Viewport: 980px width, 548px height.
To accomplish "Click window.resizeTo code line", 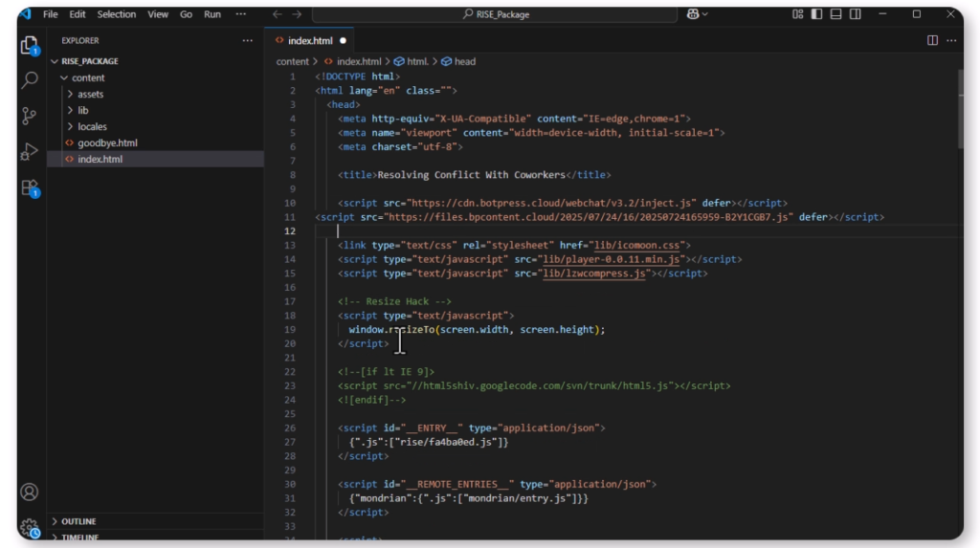I will tap(477, 329).
